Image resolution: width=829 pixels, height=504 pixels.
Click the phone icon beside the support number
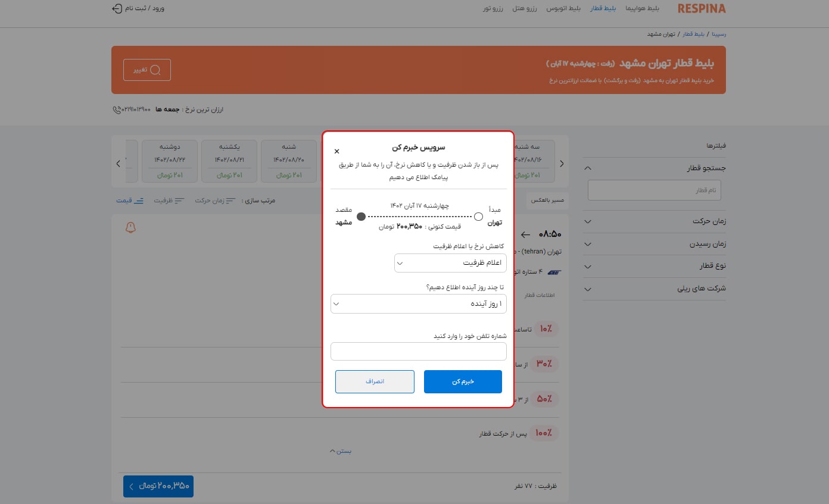tap(119, 109)
